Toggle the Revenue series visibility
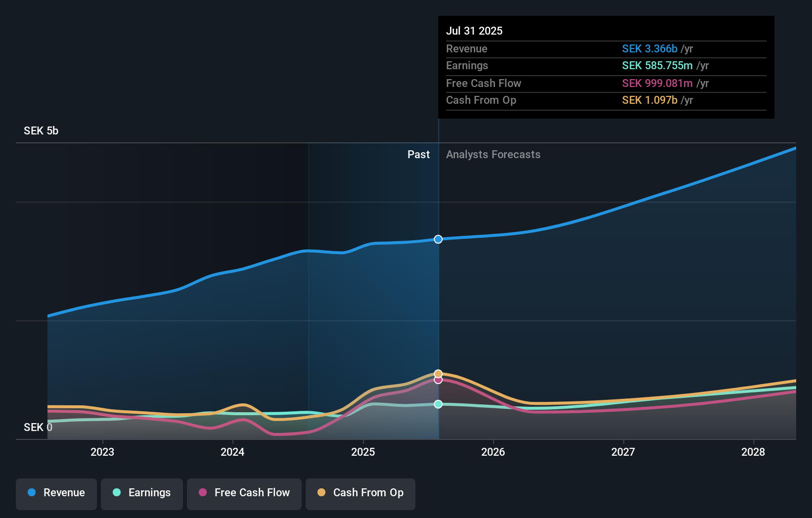 pos(56,493)
